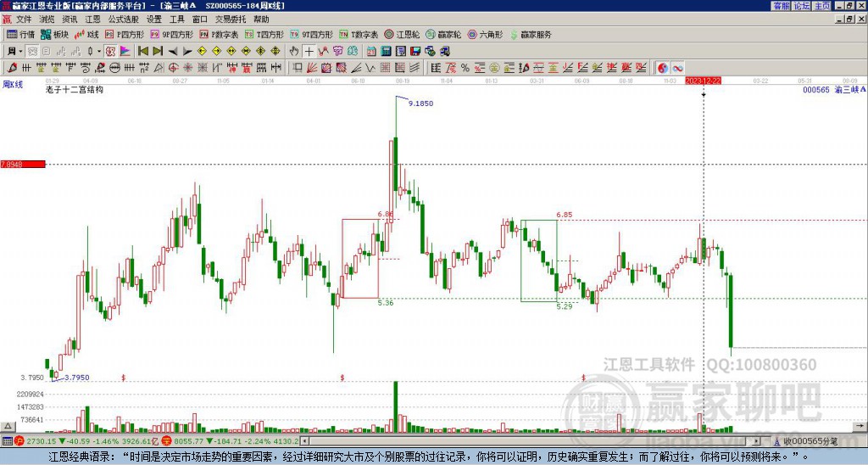This screenshot has height=465, width=868.
Task: Select the Gann fan lines tool
Action: 312,68
